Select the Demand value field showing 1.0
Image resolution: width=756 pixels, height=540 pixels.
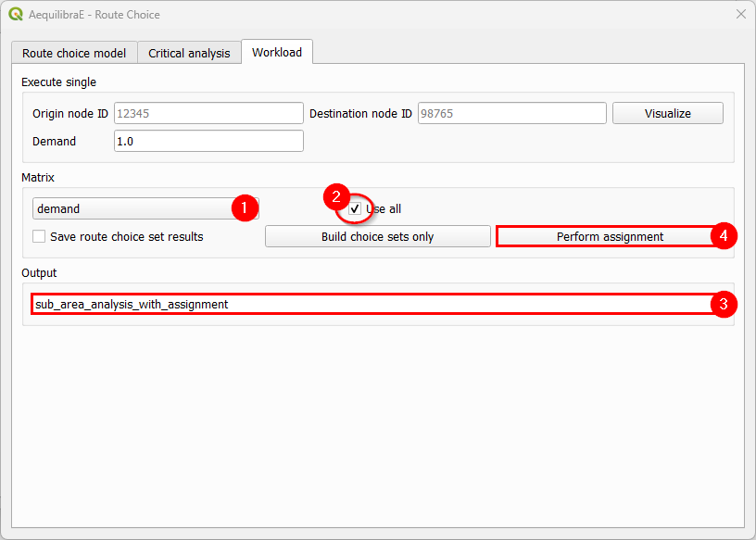(x=208, y=141)
